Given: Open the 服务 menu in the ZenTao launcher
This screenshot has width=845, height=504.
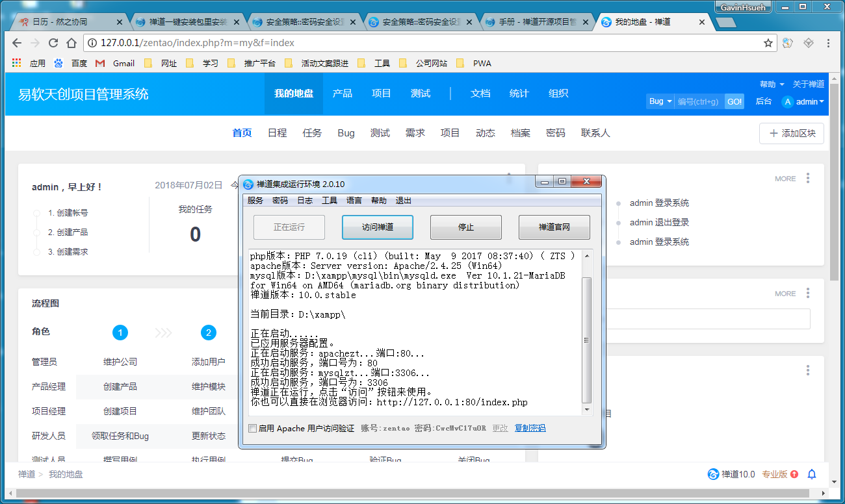Looking at the screenshot, I should coord(255,201).
